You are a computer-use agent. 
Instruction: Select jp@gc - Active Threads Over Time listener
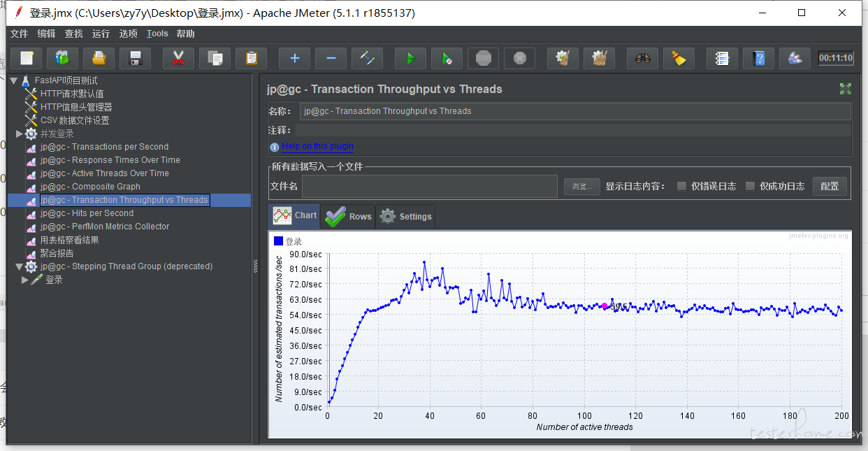pyautogui.click(x=105, y=173)
